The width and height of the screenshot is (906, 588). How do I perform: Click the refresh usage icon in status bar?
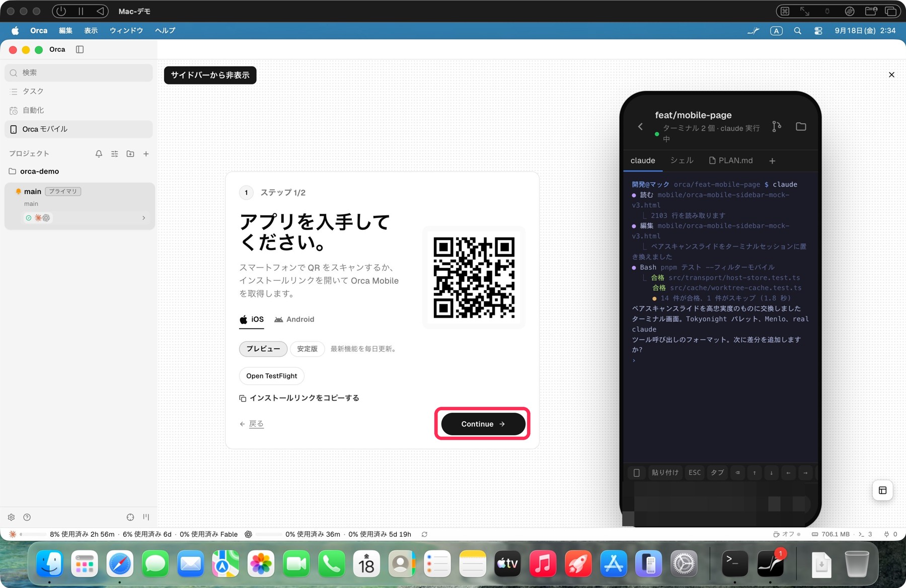(x=424, y=534)
